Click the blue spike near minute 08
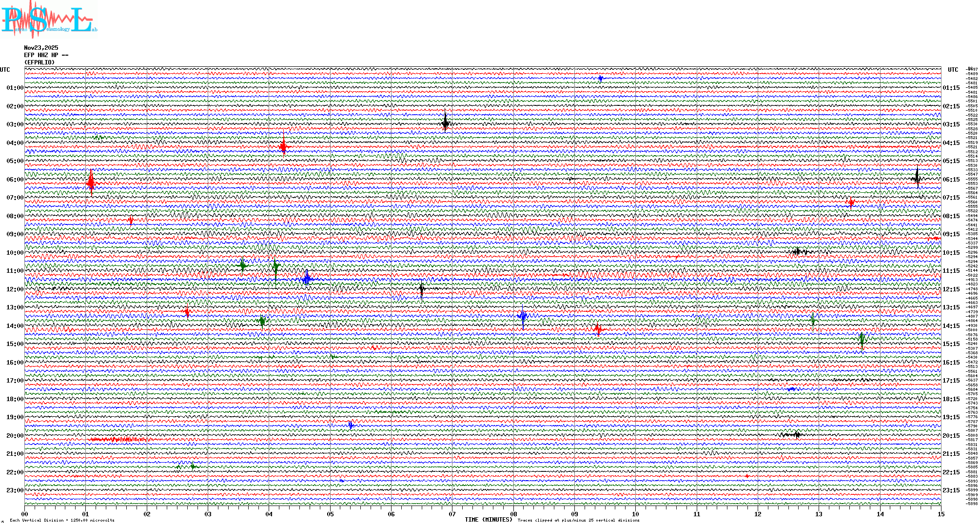Viewport: 980px width, 527px height. point(523,317)
